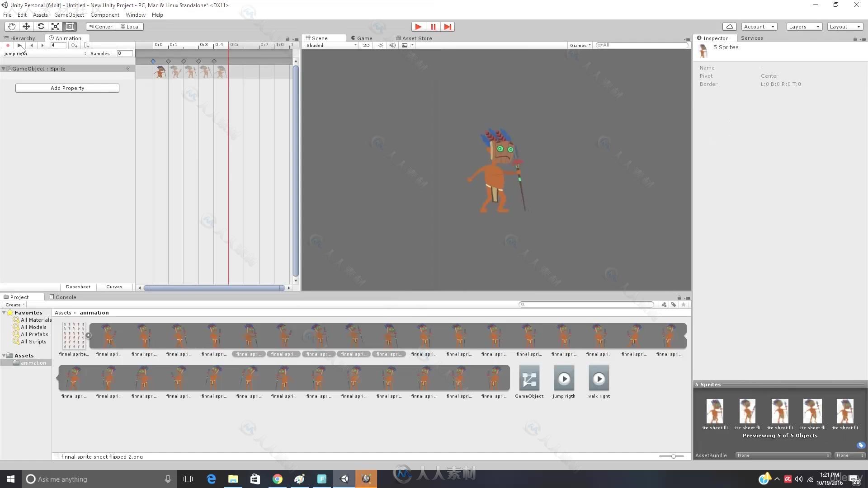Click the Step Forward button on timeline

pyautogui.click(x=42, y=45)
